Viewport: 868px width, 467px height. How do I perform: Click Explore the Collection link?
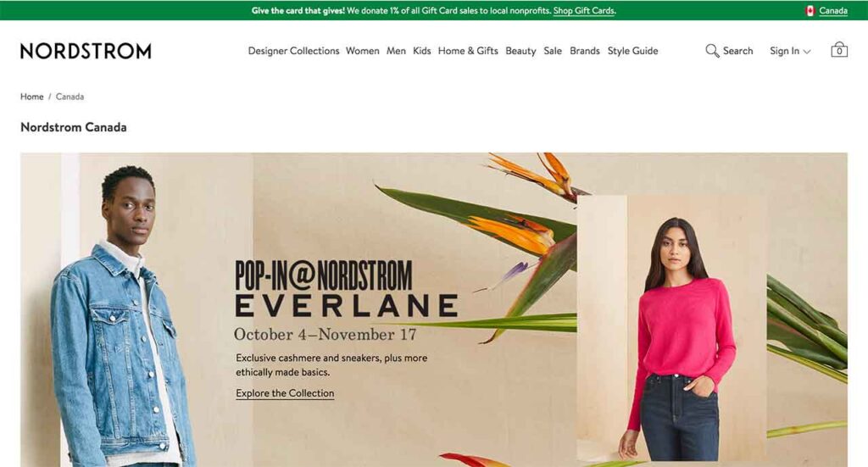(285, 393)
